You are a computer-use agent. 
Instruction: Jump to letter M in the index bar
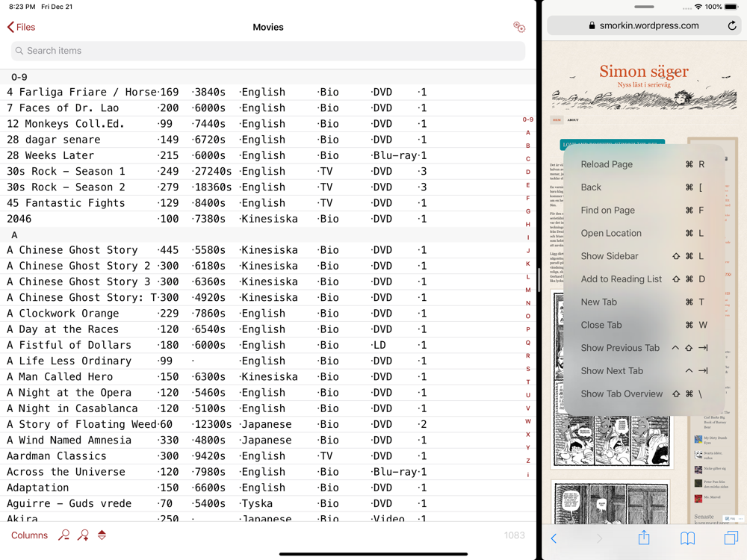click(x=528, y=290)
